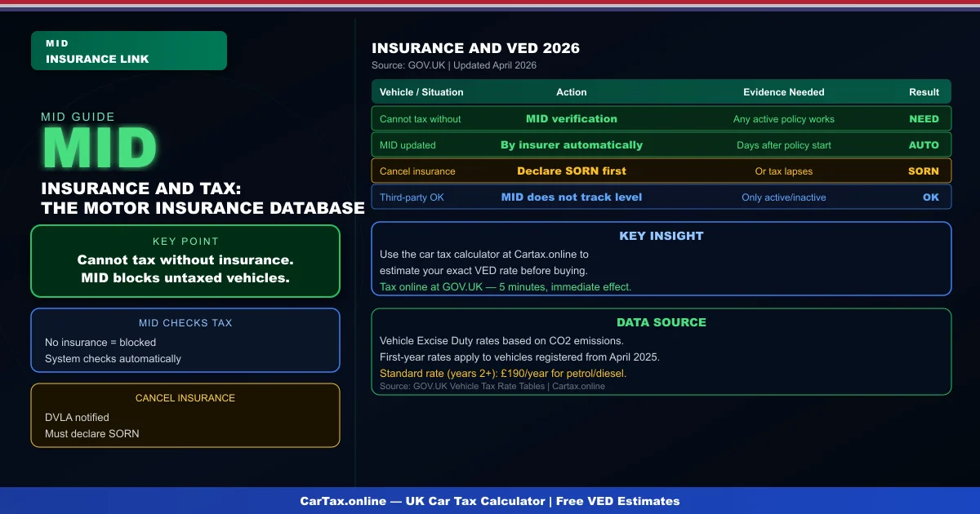Select the 'Third-party OK' row
Screen dimensions: 980x514
point(661,197)
